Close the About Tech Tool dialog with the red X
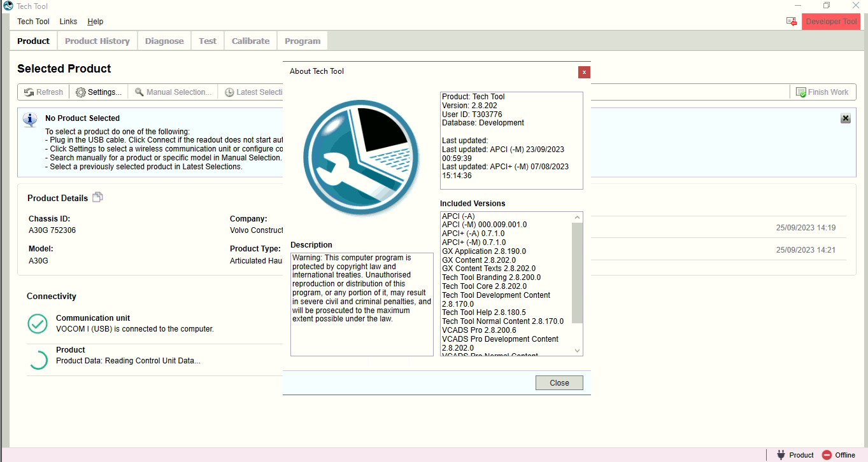The width and height of the screenshot is (868, 462). tap(584, 72)
